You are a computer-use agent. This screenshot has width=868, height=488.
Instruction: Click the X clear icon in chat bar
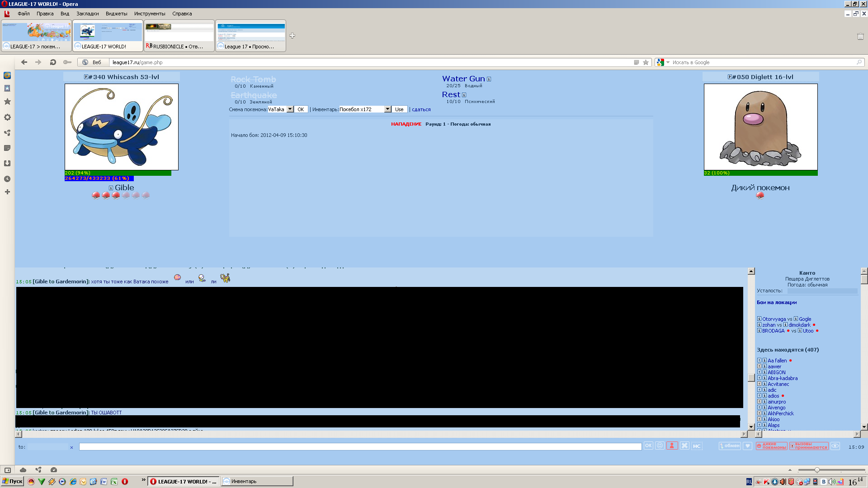(684, 446)
